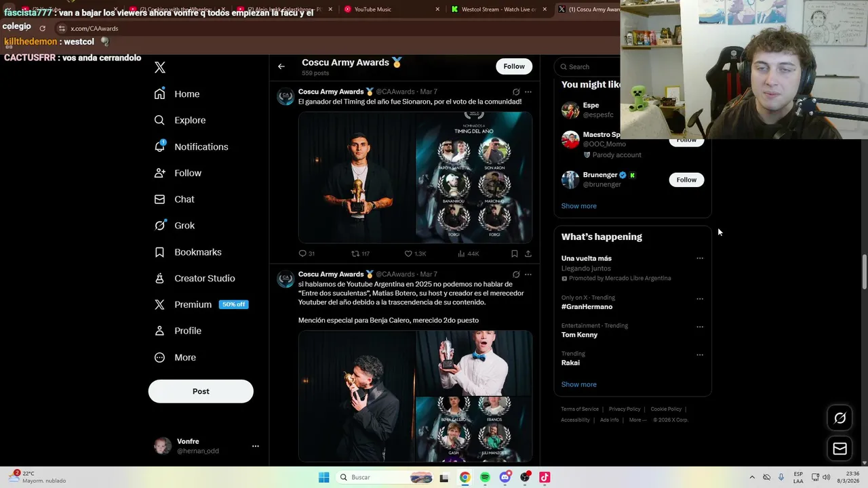The image size is (868, 488).
Task: Click Grok icon on Youtube Argentina post
Action: tap(516, 274)
